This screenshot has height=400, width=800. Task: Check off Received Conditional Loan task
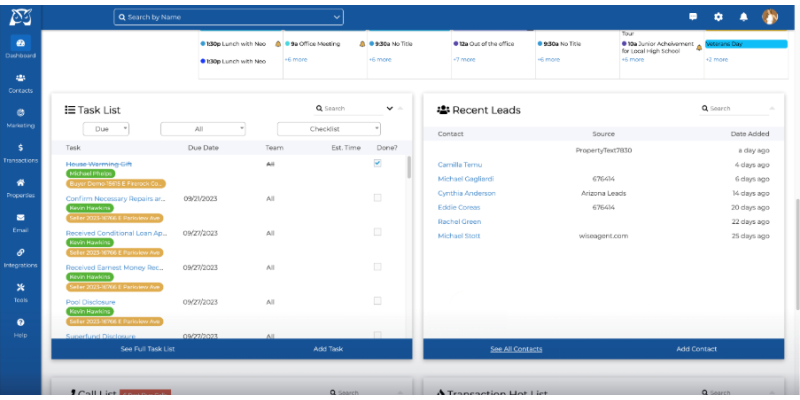[x=377, y=232]
